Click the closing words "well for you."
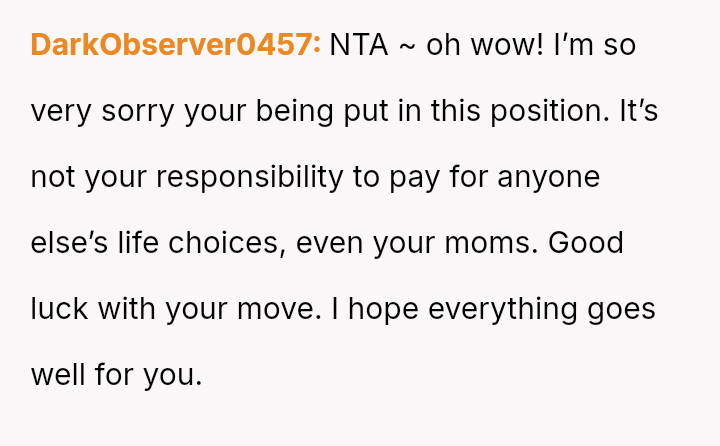This screenshot has width=720, height=446. click(x=116, y=375)
